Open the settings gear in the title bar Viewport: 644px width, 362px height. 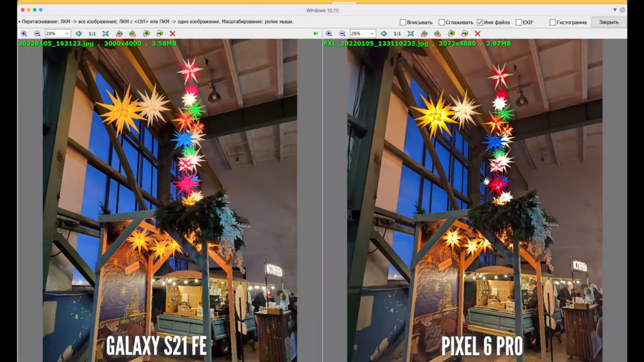(x=622, y=10)
